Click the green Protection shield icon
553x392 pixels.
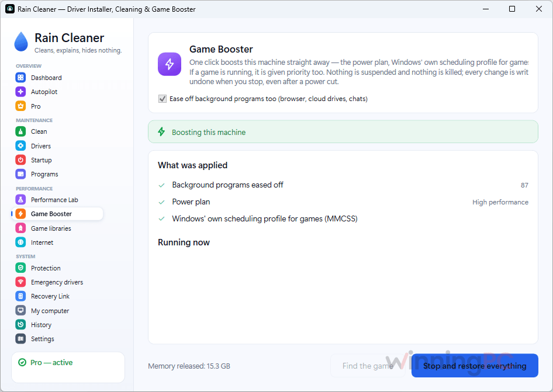tap(20, 268)
